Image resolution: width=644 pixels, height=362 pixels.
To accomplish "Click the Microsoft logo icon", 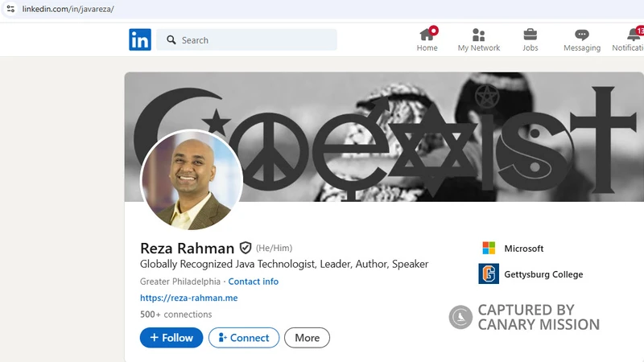I will click(489, 248).
